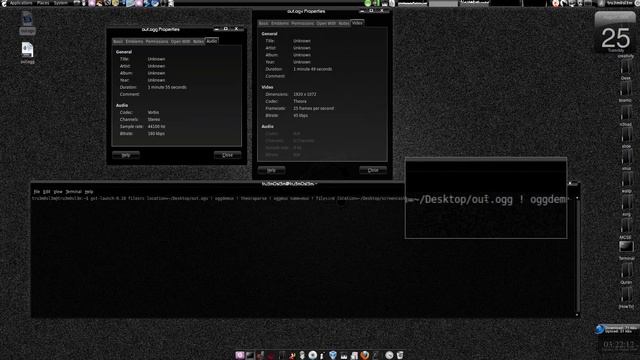Select the Audio tab in Properties window
This screenshot has height=360, width=640.
[x=211, y=41]
